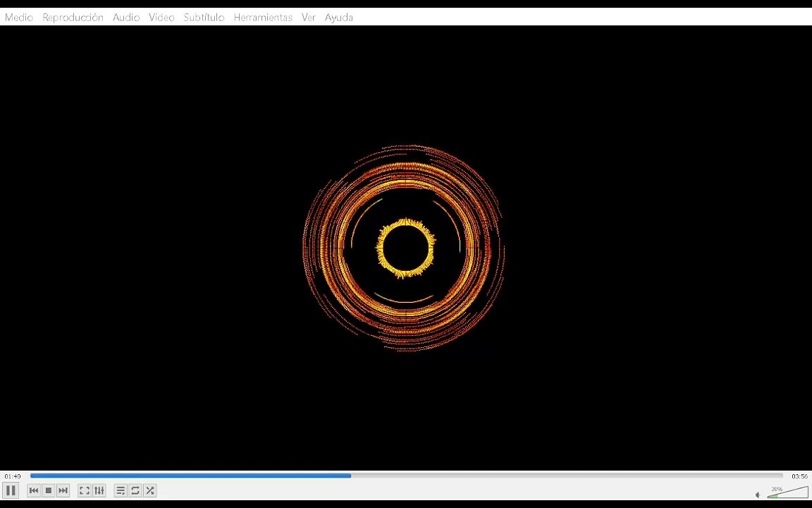Seek forward on the playback progress bar
The image size is (812, 508).
point(567,476)
